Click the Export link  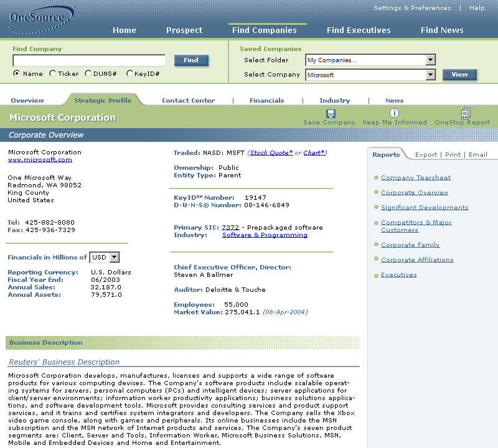tap(426, 155)
